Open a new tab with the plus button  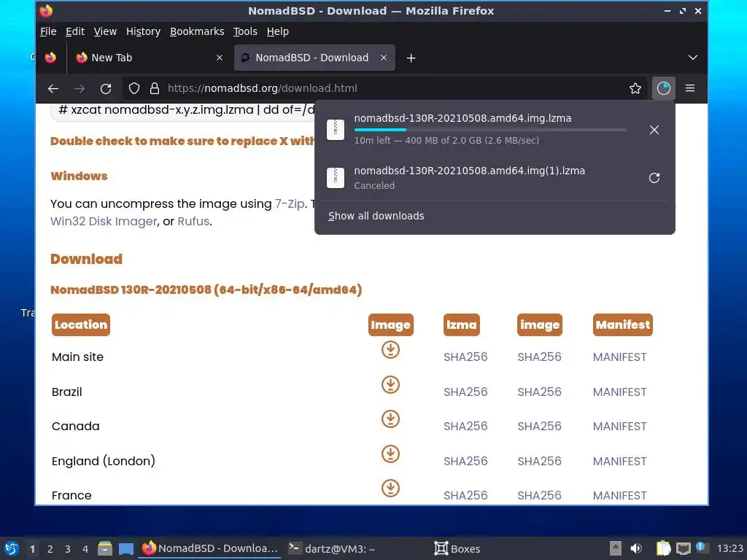click(x=411, y=58)
